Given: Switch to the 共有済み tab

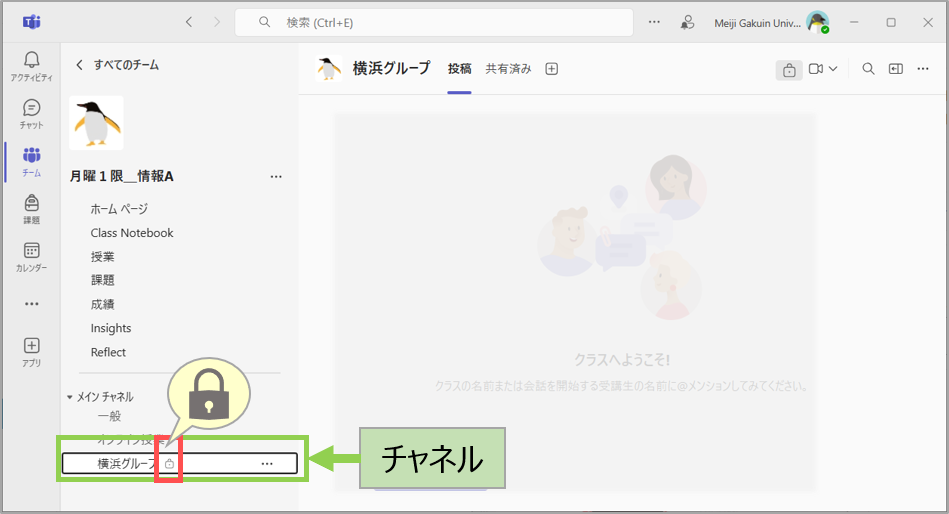Looking at the screenshot, I should [508, 69].
